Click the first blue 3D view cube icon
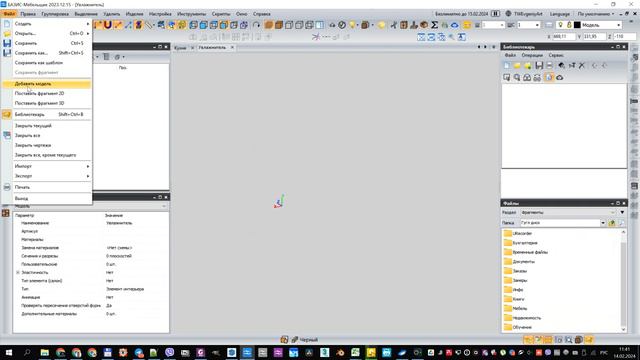Viewport: 640px width, 360px height. pos(193,25)
